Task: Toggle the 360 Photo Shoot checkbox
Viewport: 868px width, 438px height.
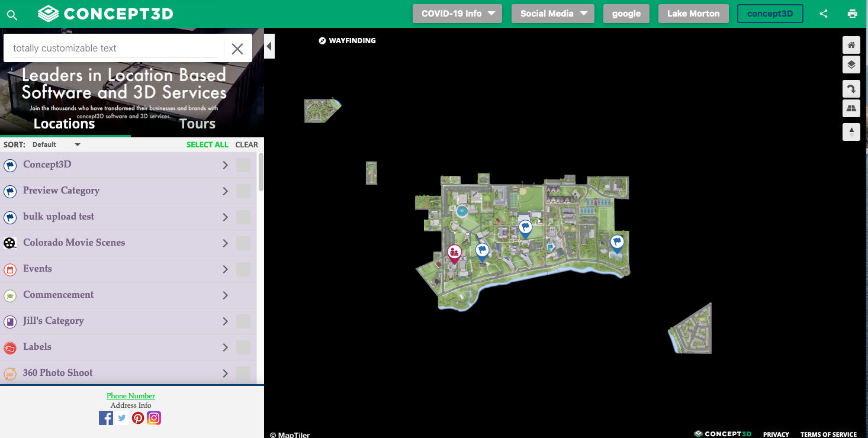Action: (x=243, y=373)
